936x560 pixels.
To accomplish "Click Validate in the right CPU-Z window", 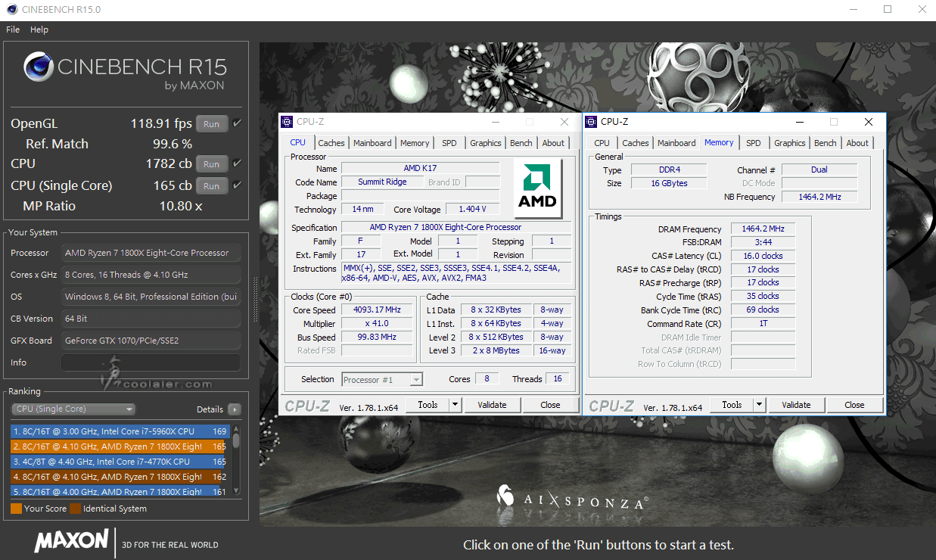I will [796, 405].
